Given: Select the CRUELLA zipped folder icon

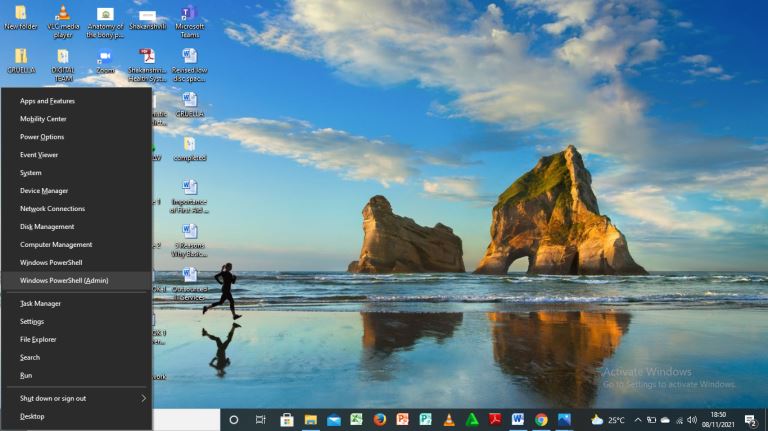Looking at the screenshot, I should coord(21,61).
